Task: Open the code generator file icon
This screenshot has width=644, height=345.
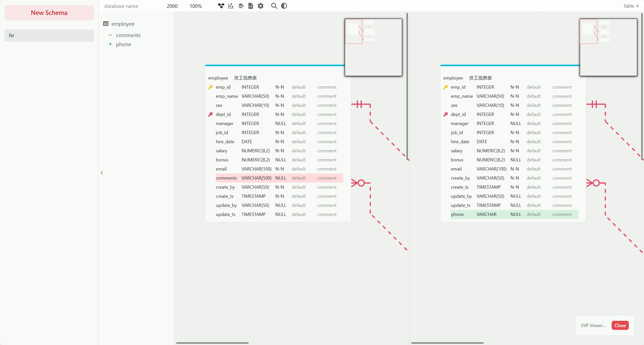Action: click(251, 6)
